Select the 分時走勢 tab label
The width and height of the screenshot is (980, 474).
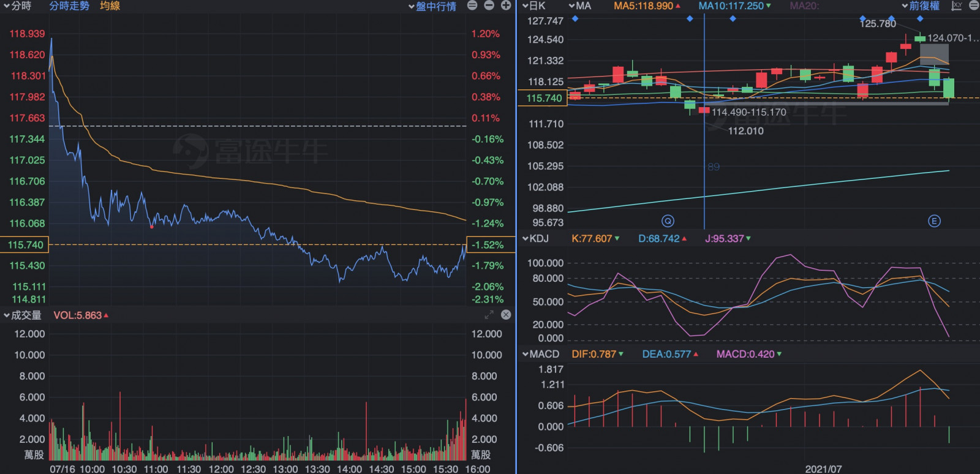click(69, 6)
